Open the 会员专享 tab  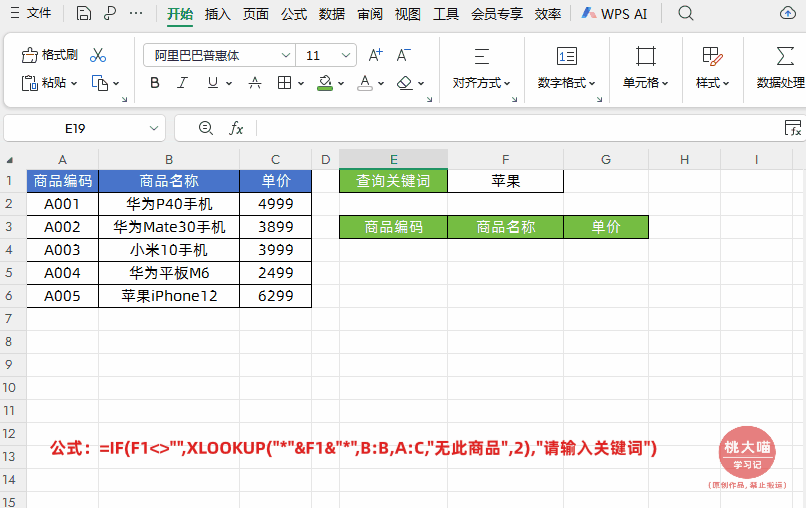coord(497,14)
